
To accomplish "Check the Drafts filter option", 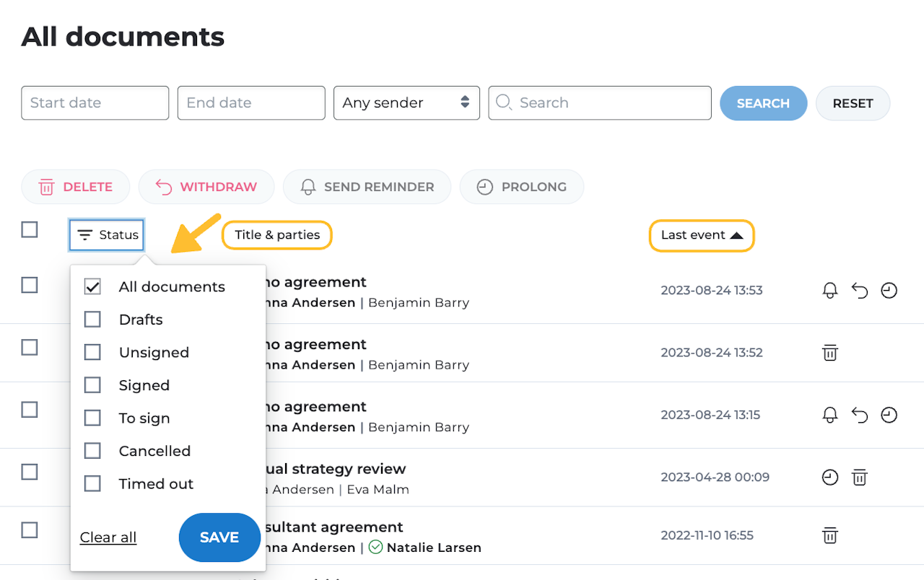I will point(92,320).
